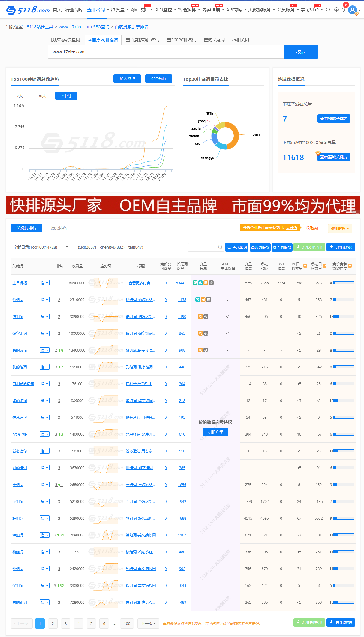
Task: Click the bottom 无限制导出 button
Action: click(309, 623)
